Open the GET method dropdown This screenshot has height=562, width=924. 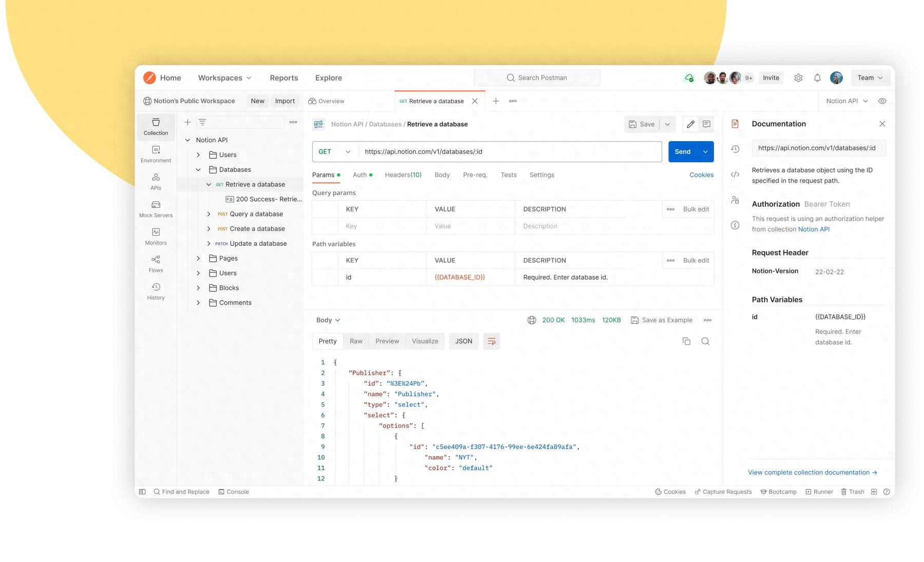click(335, 152)
